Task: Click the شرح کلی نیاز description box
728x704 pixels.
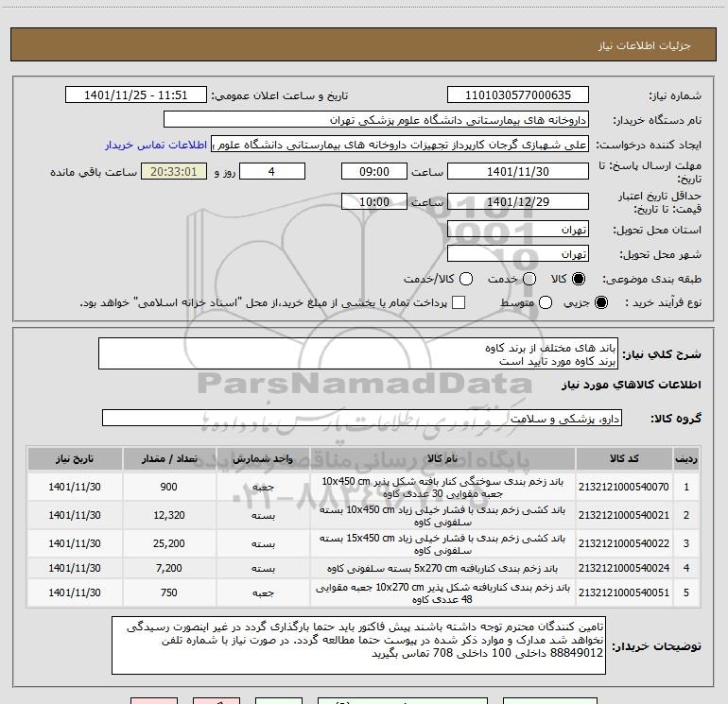Action: tap(358, 354)
